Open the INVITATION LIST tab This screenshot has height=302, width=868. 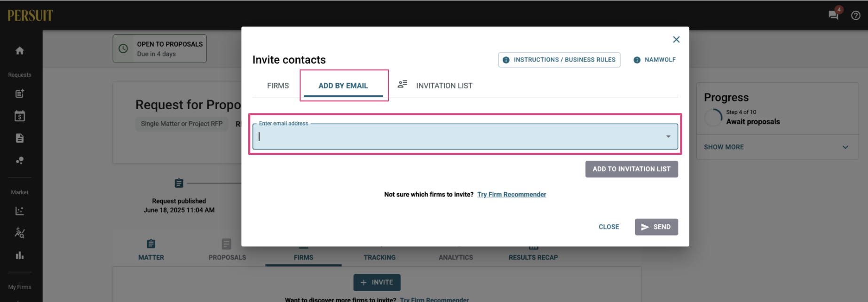coord(444,86)
